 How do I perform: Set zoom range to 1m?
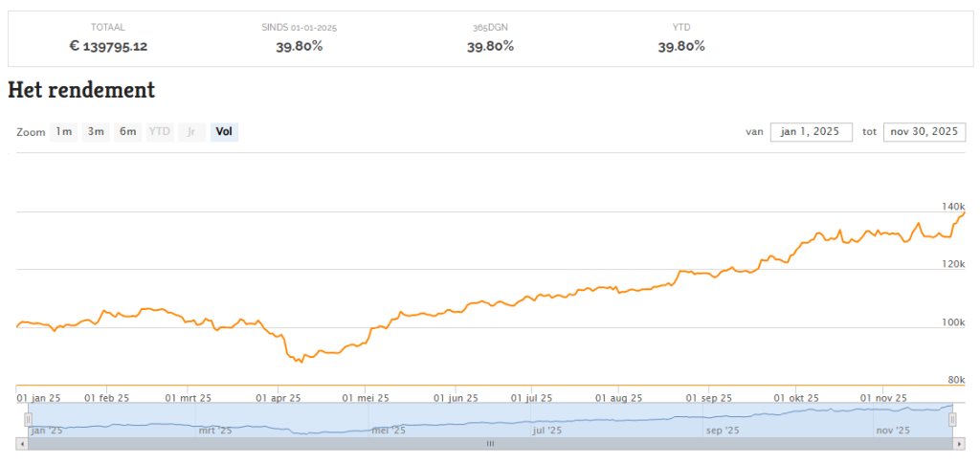[63, 132]
